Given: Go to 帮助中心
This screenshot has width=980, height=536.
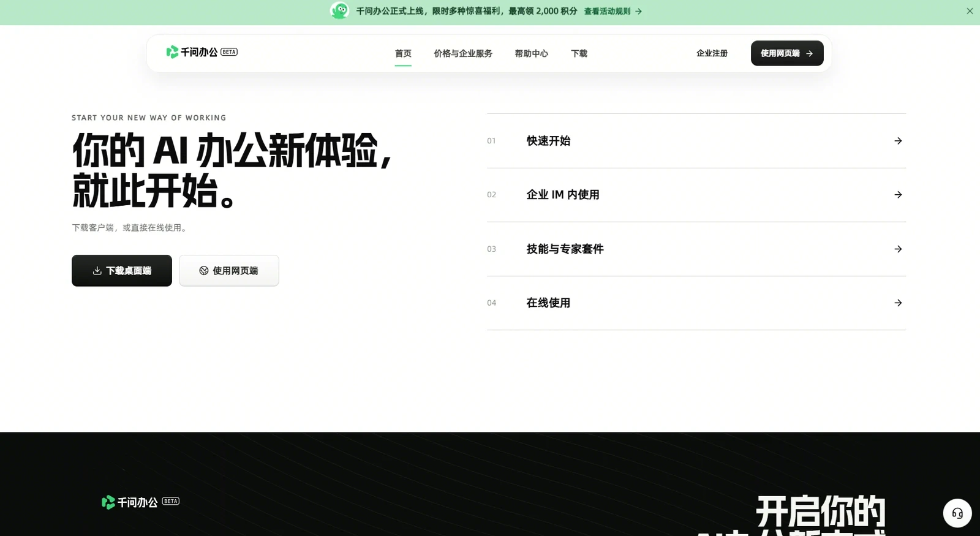Looking at the screenshot, I should click(x=531, y=53).
